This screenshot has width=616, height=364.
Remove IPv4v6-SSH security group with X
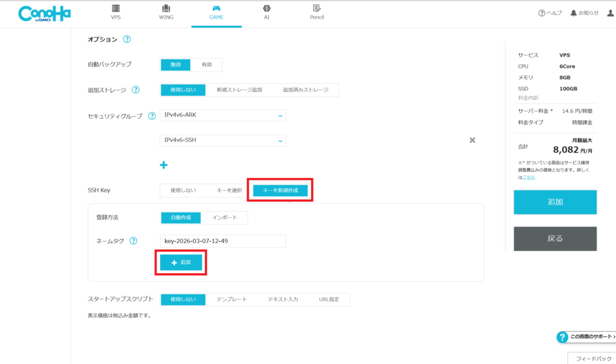point(472,140)
